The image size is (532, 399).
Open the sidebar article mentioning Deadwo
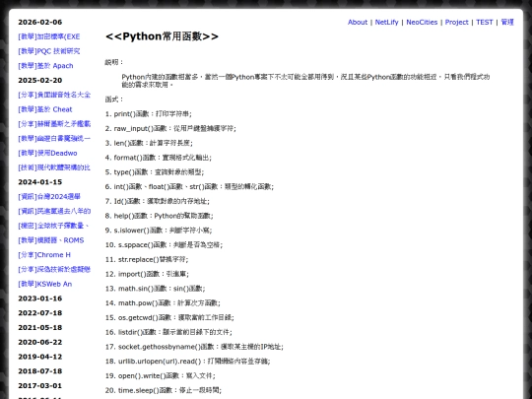point(47,153)
